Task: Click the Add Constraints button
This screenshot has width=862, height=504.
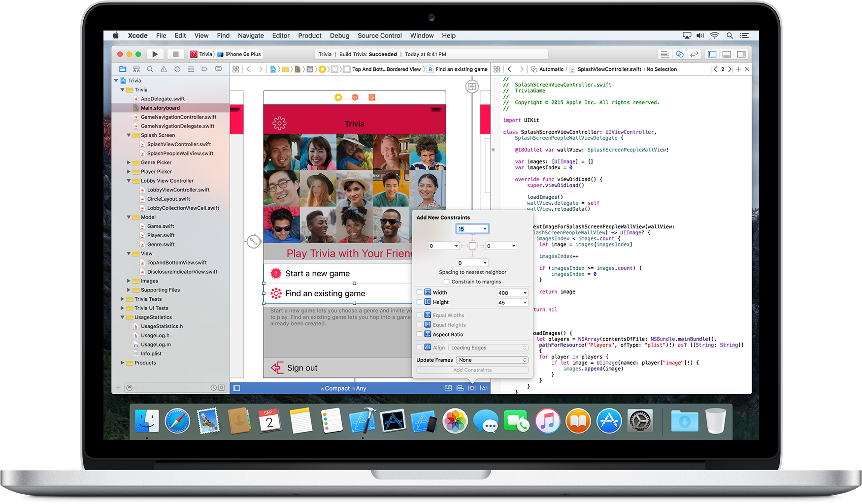Action: point(472,370)
